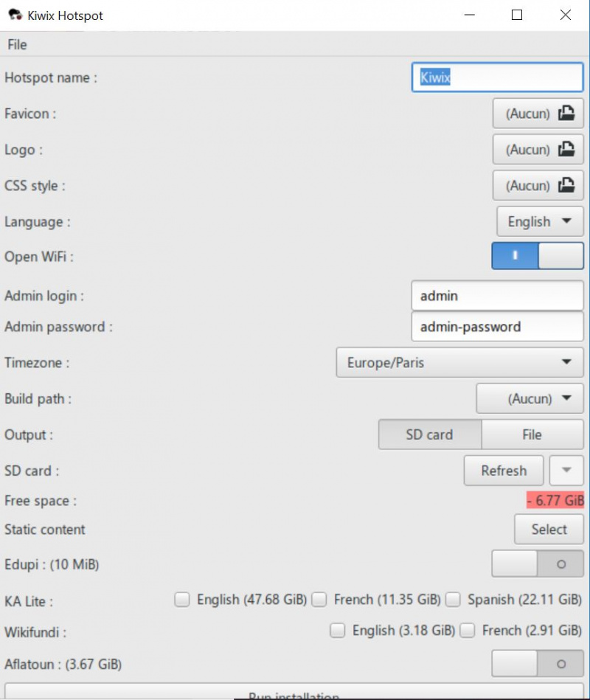Image resolution: width=590 pixels, height=700 pixels.
Task: Click the Static content label
Action: click(x=45, y=530)
